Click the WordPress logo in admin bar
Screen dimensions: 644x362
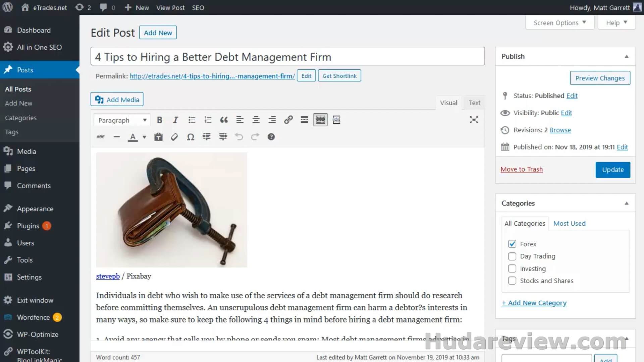pos(7,7)
